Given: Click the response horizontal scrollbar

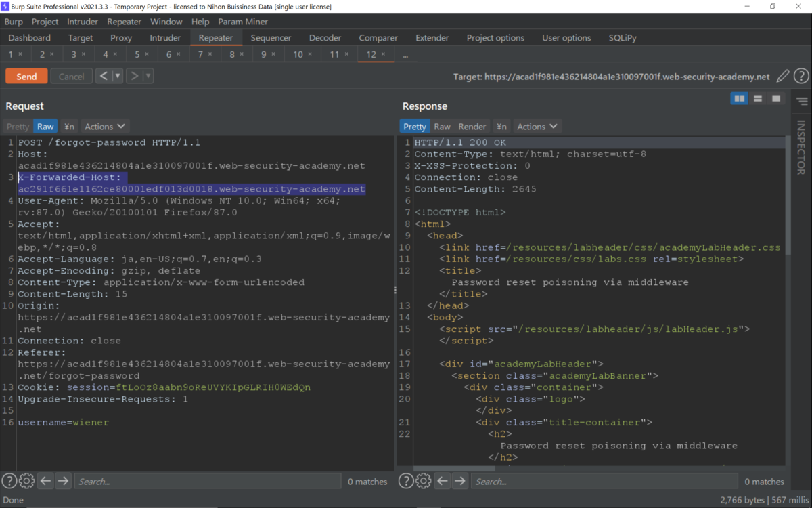Looking at the screenshot, I should click(455, 468).
